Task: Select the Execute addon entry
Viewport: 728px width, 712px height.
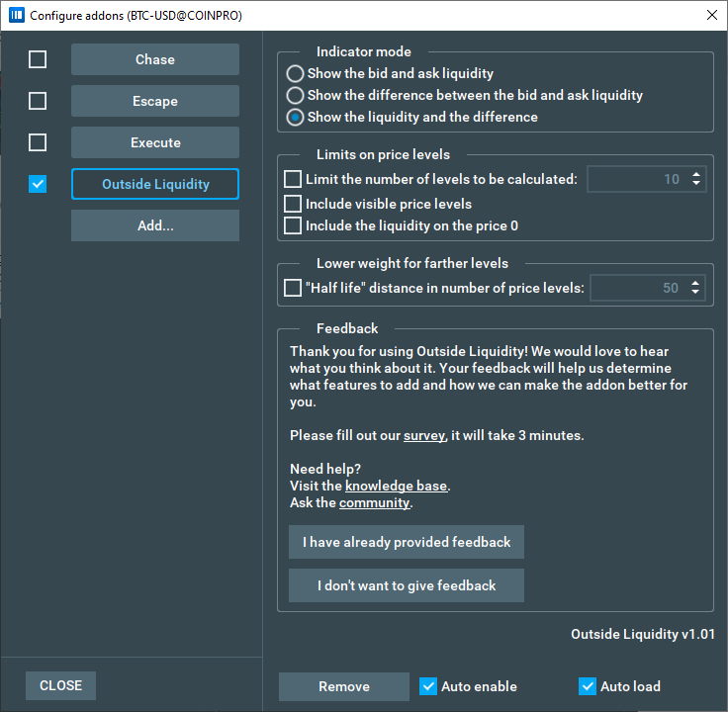Action: (x=155, y=142)
